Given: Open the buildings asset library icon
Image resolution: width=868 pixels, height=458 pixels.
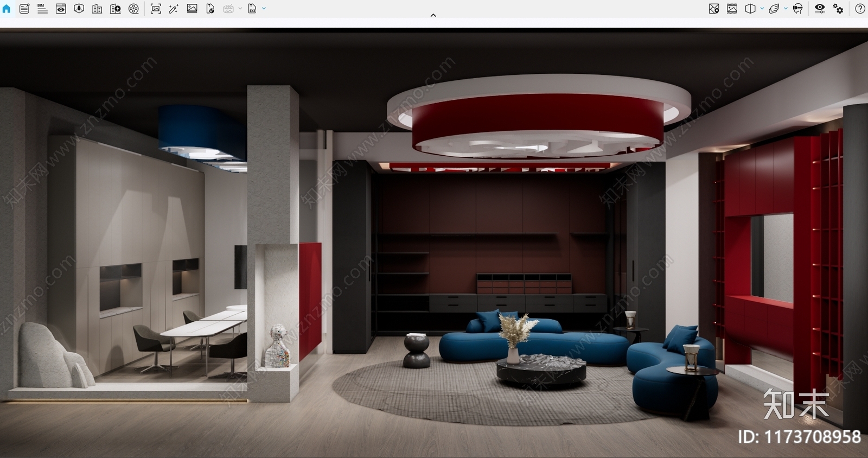Looking at the screenshot, I should 97,9.
